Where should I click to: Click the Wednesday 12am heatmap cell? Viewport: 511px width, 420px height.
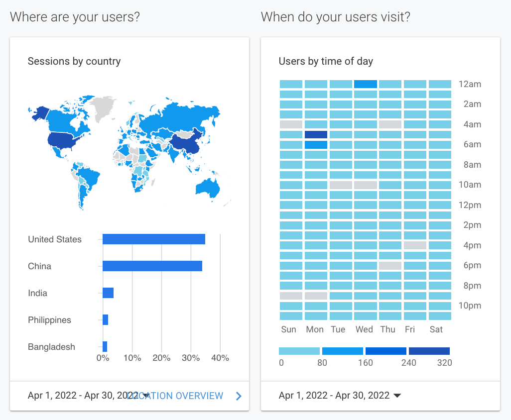pyautogui.click(x=365, y=84)
